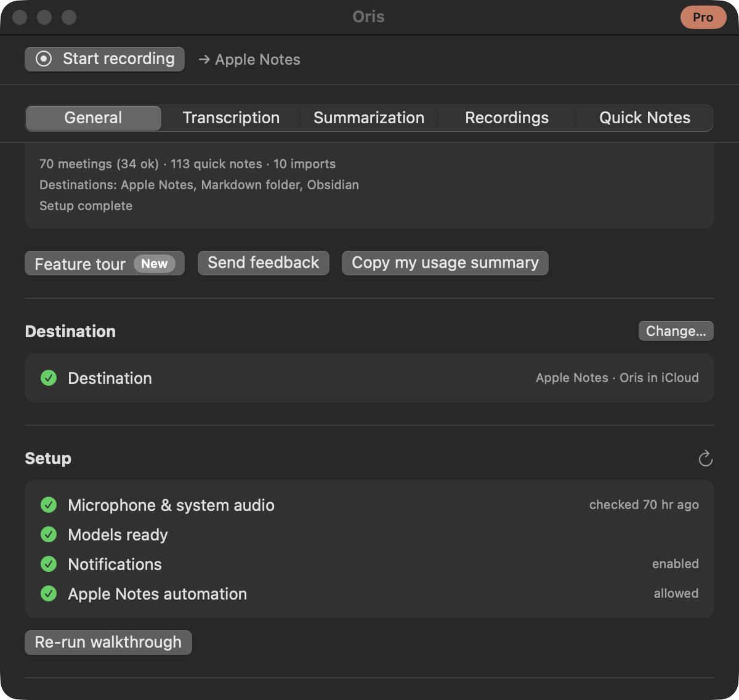Viewport: 739px width, 700px height.
Task: Refresh the Setup checks icon
Action: 706,458
